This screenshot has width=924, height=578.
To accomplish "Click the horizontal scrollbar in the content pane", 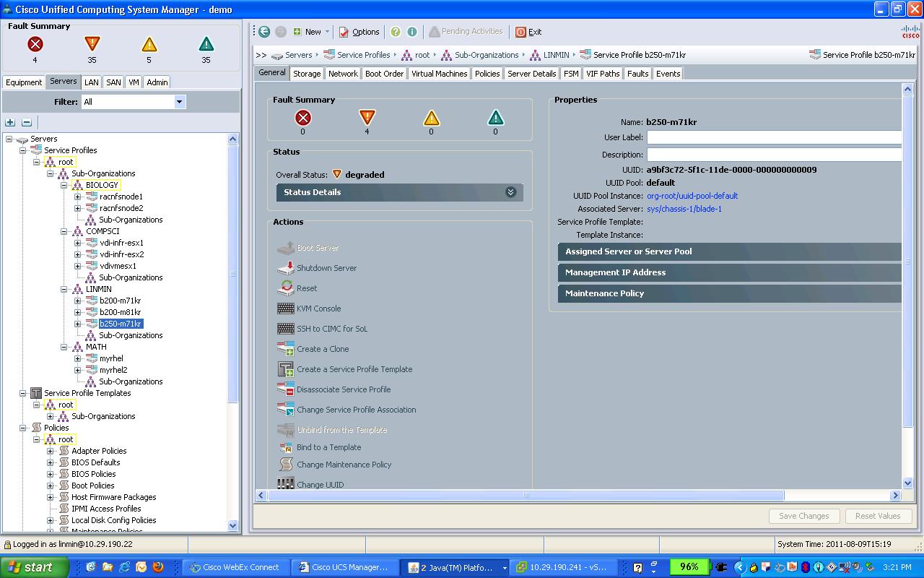I will click(x=526, y=496).
